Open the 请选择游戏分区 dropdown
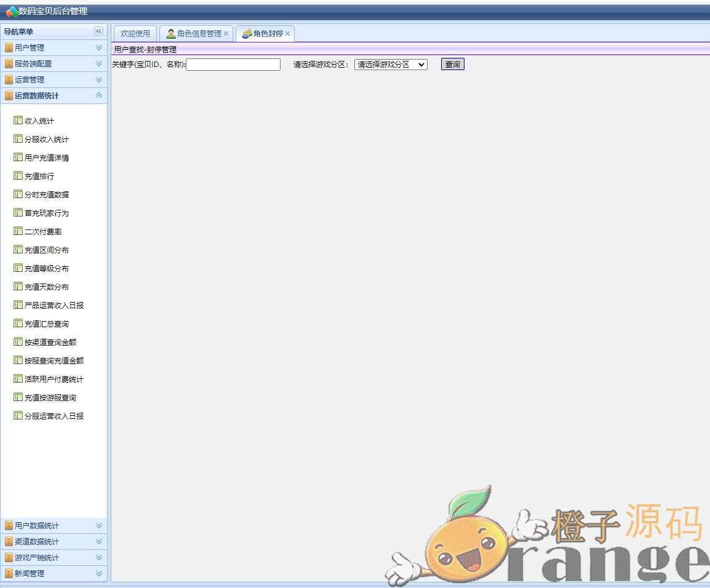The width and height of the screenshot is (710, 588). click(391, 65)
